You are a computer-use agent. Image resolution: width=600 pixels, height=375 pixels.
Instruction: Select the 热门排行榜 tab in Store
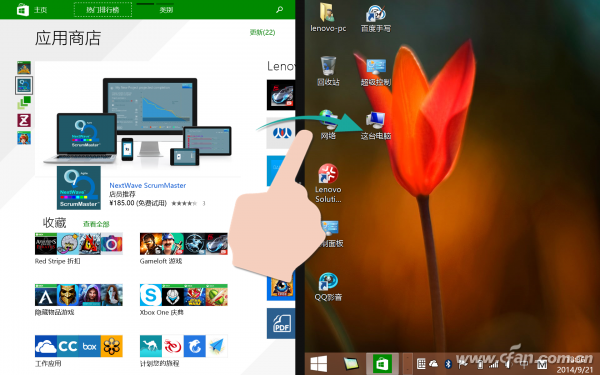(x=103, y=10)
